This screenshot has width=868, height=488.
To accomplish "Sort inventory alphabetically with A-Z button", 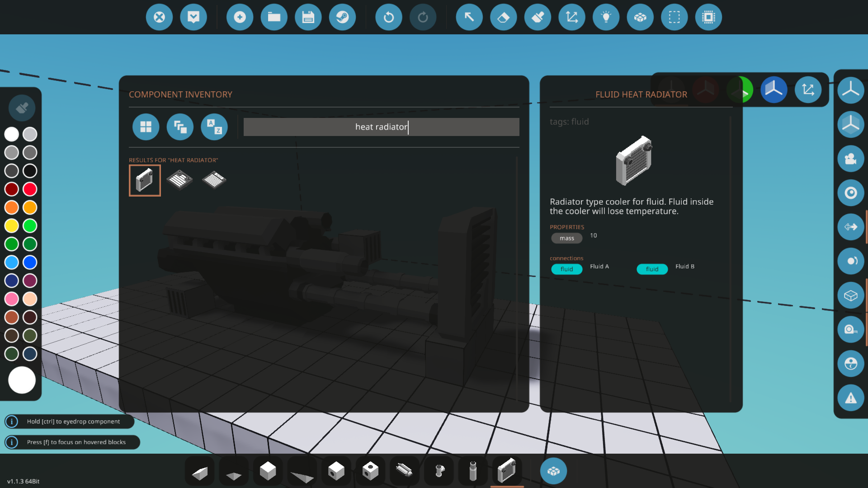I will [214, 127].
